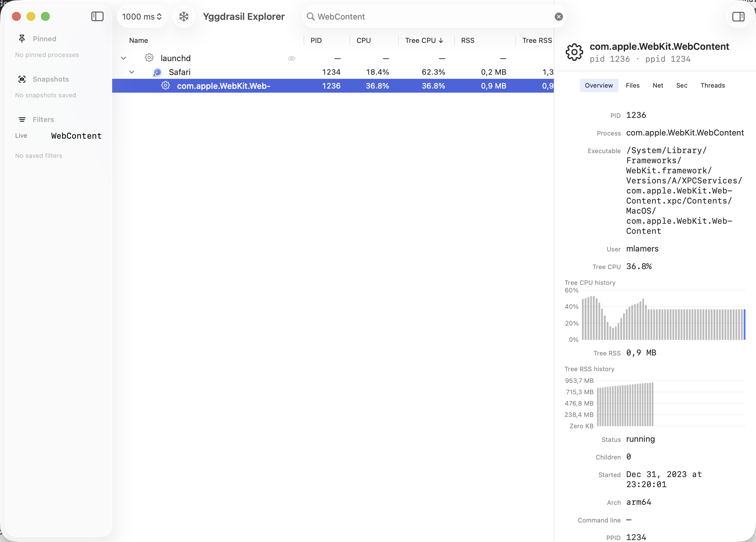Click the Status value running
The image size is (756, 542).
[640, 439]
